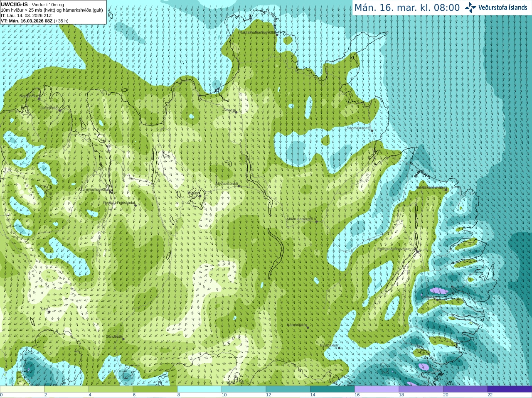
Task: Click the 'Reykir í Fnjóskadal' map label
Action: pyautogui.click(x=119, y=203)
